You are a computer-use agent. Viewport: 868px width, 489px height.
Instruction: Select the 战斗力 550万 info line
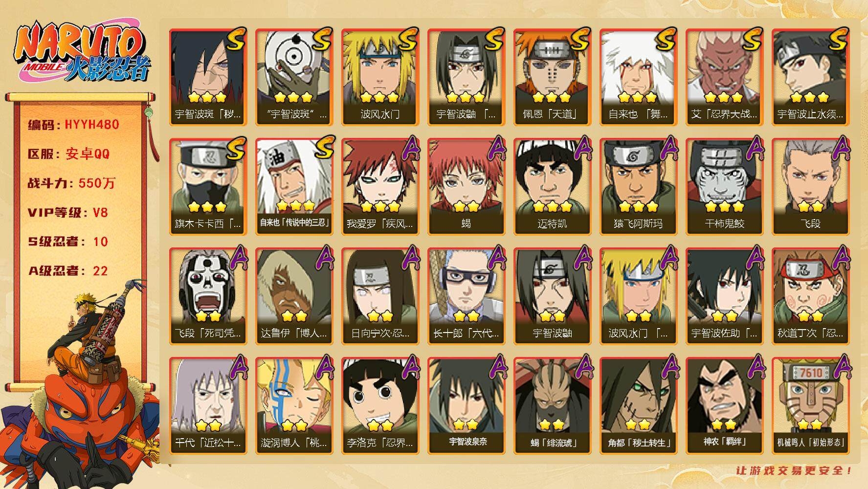(x=71, y=183)
